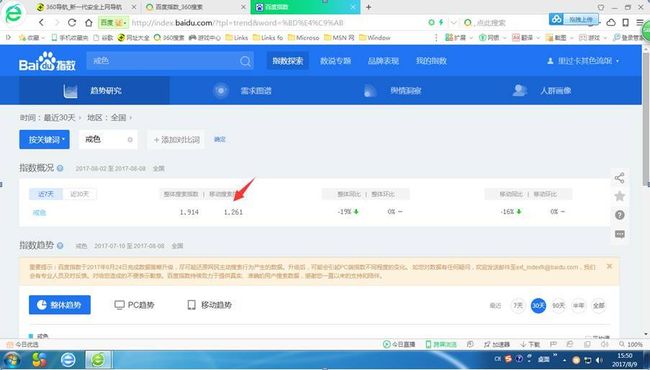Click Windows Start button

coord(12,360)
